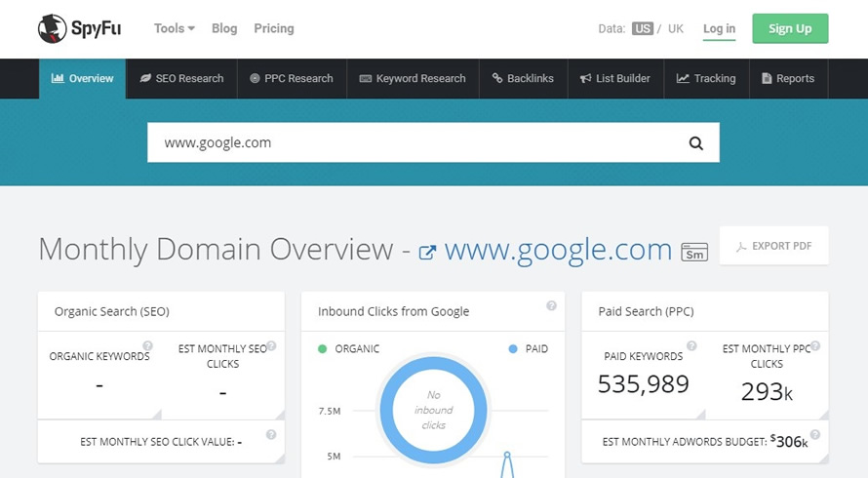868x478 pixels.
Task: Go to the Tracking tab
Action: click(x=706, y=79)
